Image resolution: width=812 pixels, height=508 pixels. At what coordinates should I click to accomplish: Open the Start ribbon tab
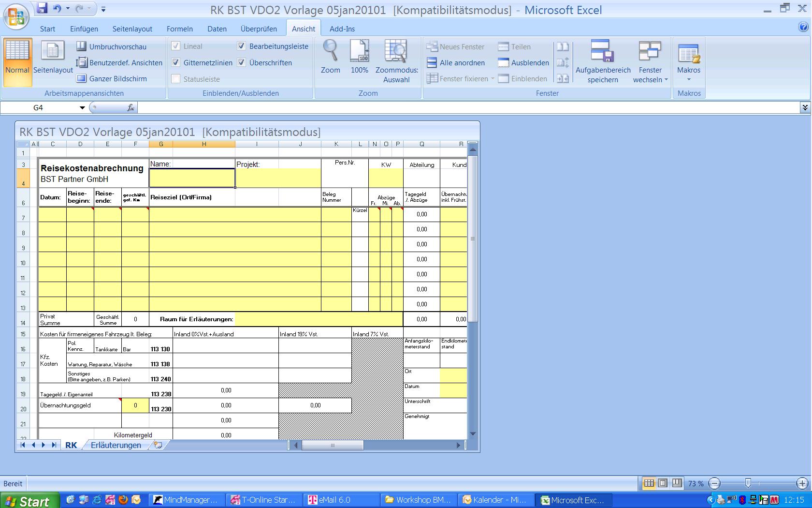pyautogui.click(x=47, y=29)
